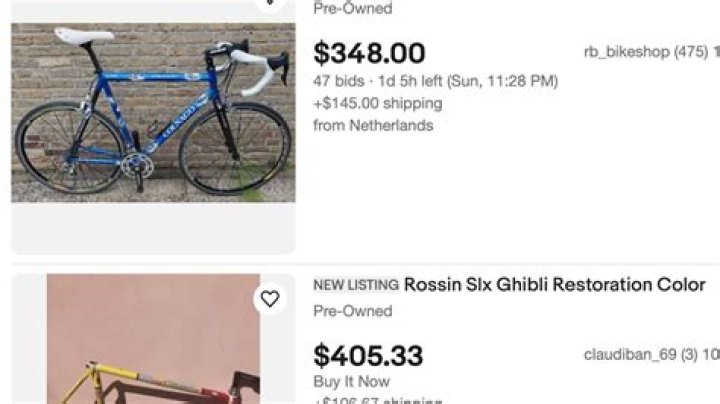Click Pre-Owned under the Rossin title
The image size is (720, 404).
(x=352, y=311)
